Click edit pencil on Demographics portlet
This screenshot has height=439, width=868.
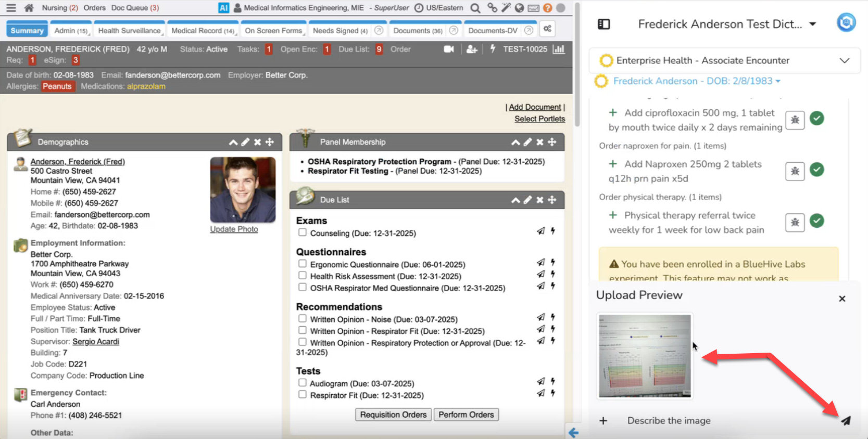(245, 142)
